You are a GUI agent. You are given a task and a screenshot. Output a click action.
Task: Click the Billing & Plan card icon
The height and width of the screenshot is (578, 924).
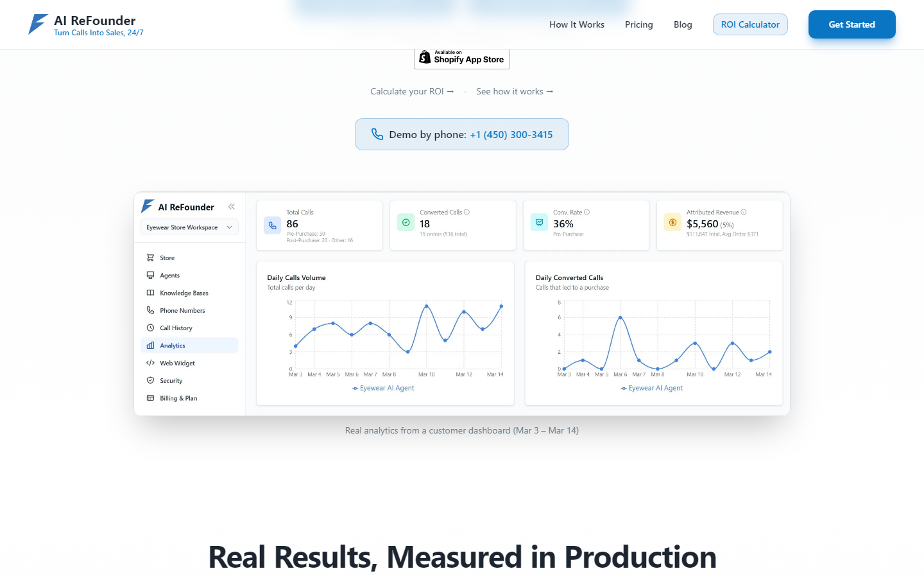click(x=150, y=398)
